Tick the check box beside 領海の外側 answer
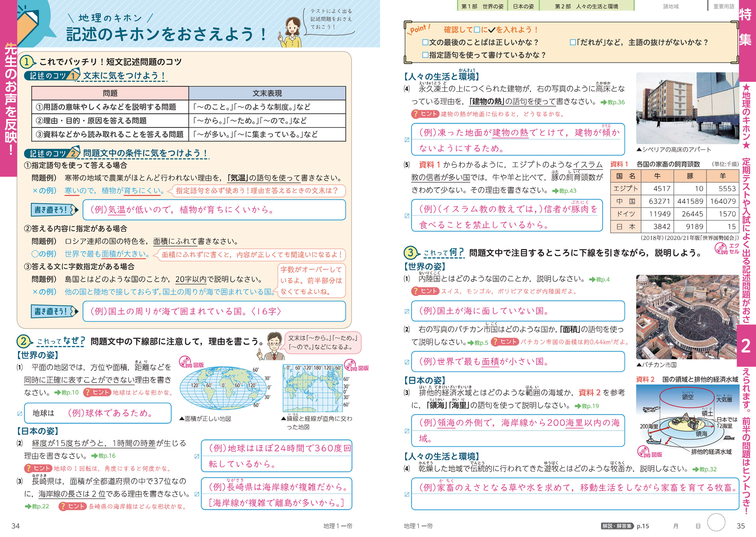Image resolution: width=756 pixels, height=537 pixels. point(407,431)
